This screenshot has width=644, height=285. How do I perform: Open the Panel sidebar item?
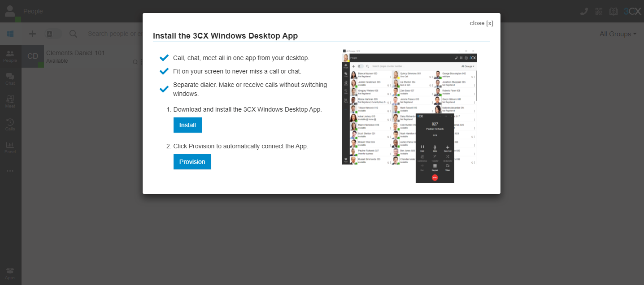tap(10, 147)
